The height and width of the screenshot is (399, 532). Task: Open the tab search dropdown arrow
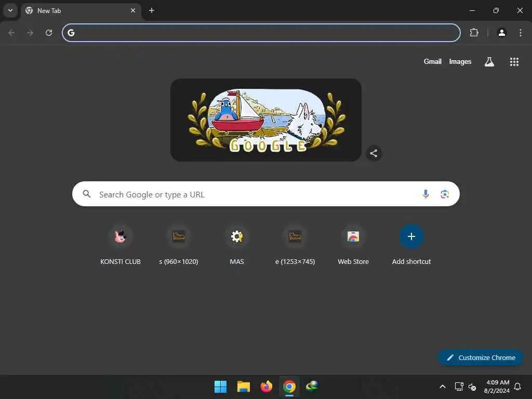pyautogui.click(x=10, y=10)
